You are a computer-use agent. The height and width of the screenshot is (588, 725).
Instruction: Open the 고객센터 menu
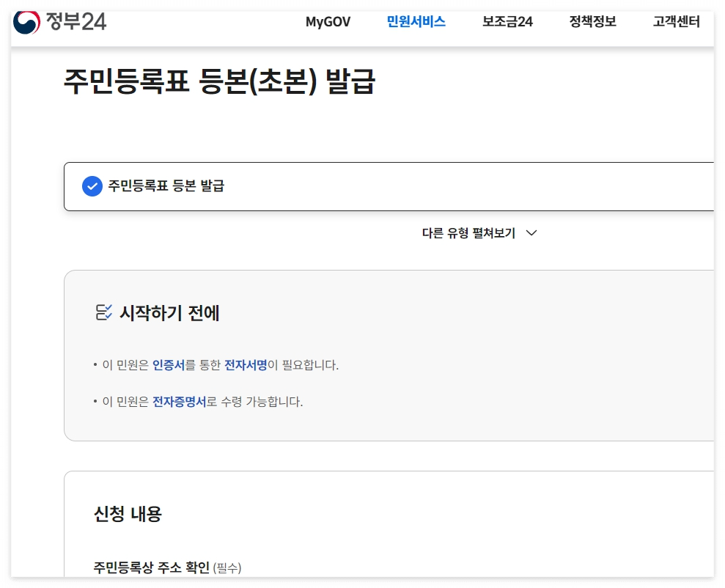pyautogui.click(x=674, y=22)
